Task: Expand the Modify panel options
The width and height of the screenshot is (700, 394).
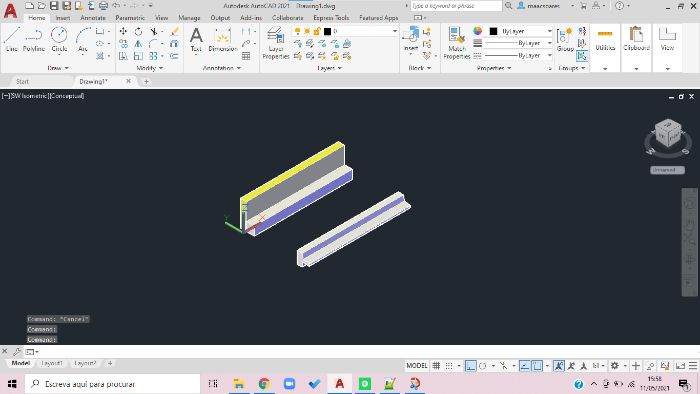Action: coord(150,68)
